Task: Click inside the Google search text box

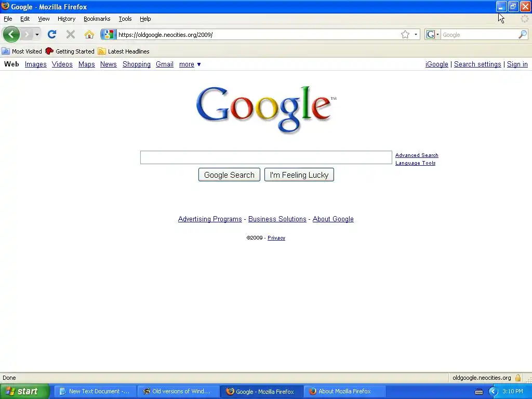Action: click(266, 157)
